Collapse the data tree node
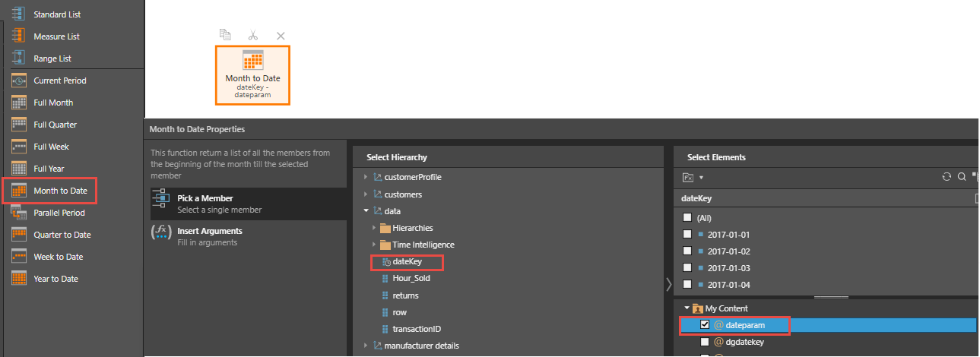Image resolution: width=980 pixels, height=357 pixels. tap(366, 211)
